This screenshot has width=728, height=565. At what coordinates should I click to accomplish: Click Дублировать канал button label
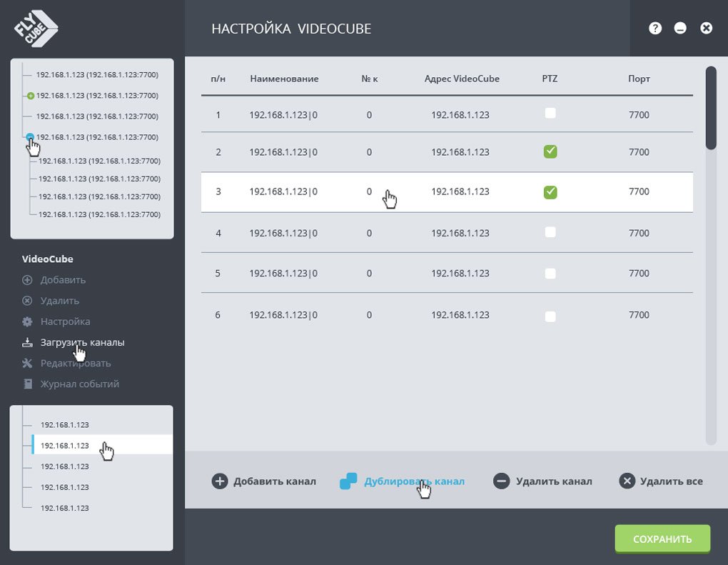pyautogui.click(x=414, y=481)
